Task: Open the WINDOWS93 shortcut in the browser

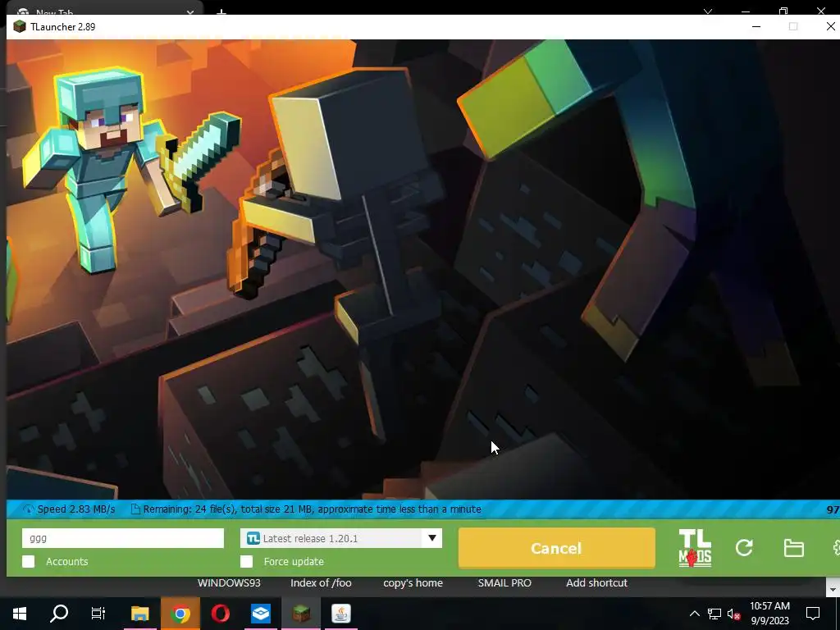Action: tap(229, 583)
